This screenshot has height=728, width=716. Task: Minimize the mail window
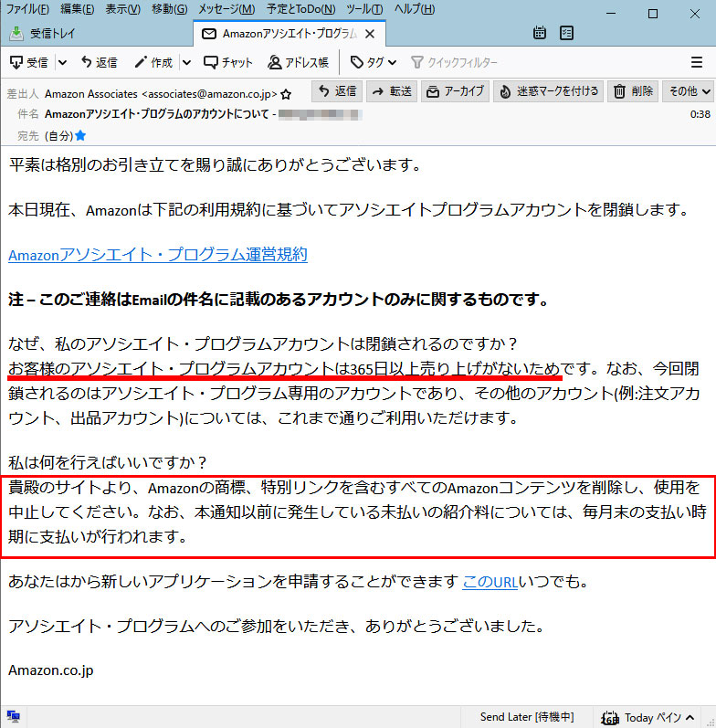point(611,14)
